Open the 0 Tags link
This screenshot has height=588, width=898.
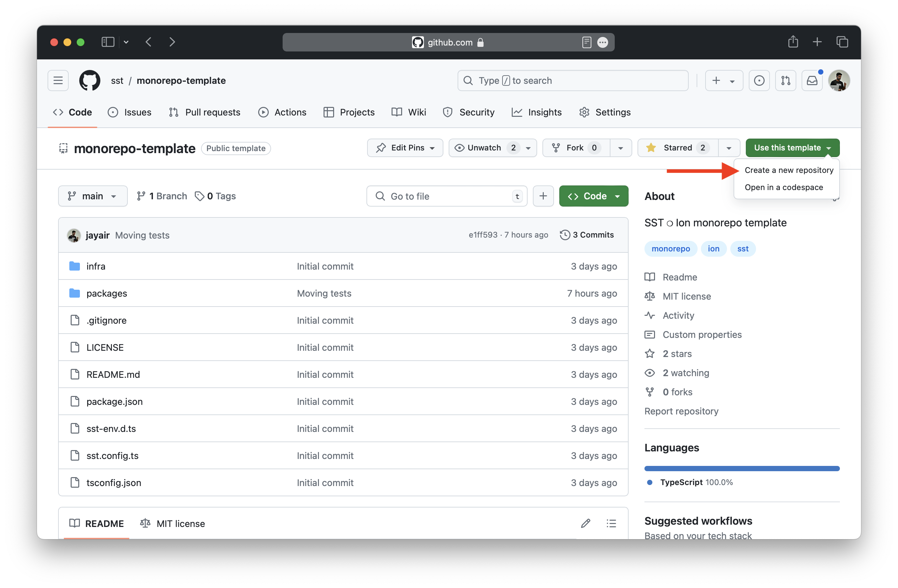pos(215,196)
